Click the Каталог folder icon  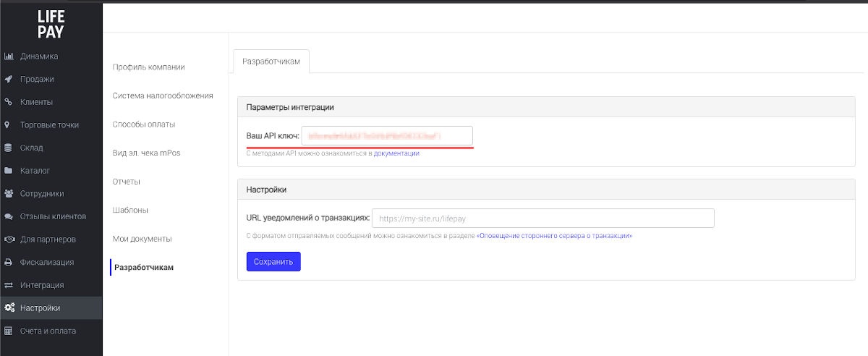9,171
